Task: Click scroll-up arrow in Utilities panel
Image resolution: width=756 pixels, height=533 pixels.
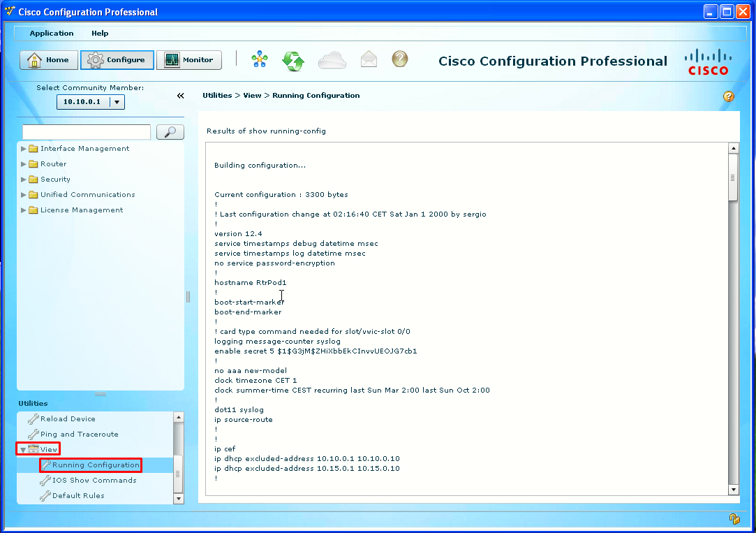Action: 179,417
